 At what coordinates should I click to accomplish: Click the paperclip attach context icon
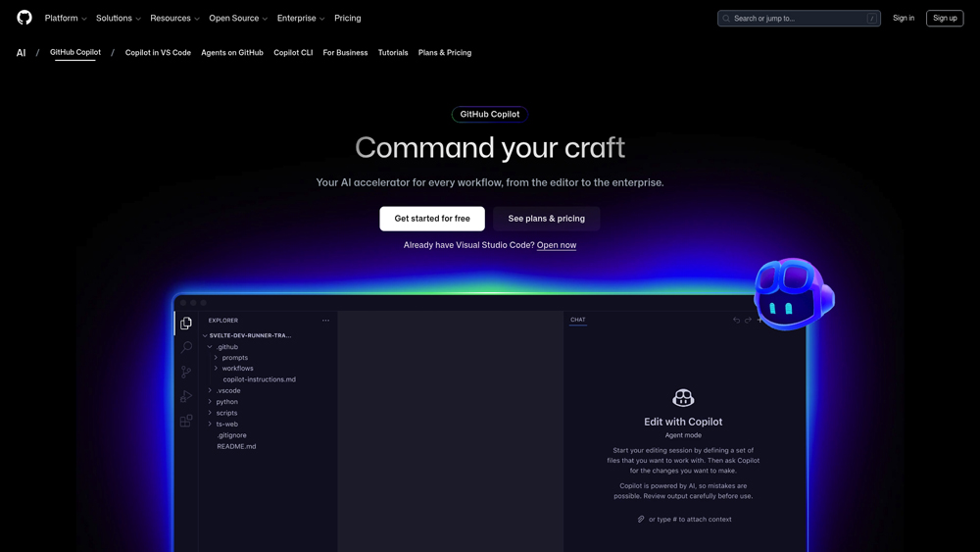coord(641,519)
